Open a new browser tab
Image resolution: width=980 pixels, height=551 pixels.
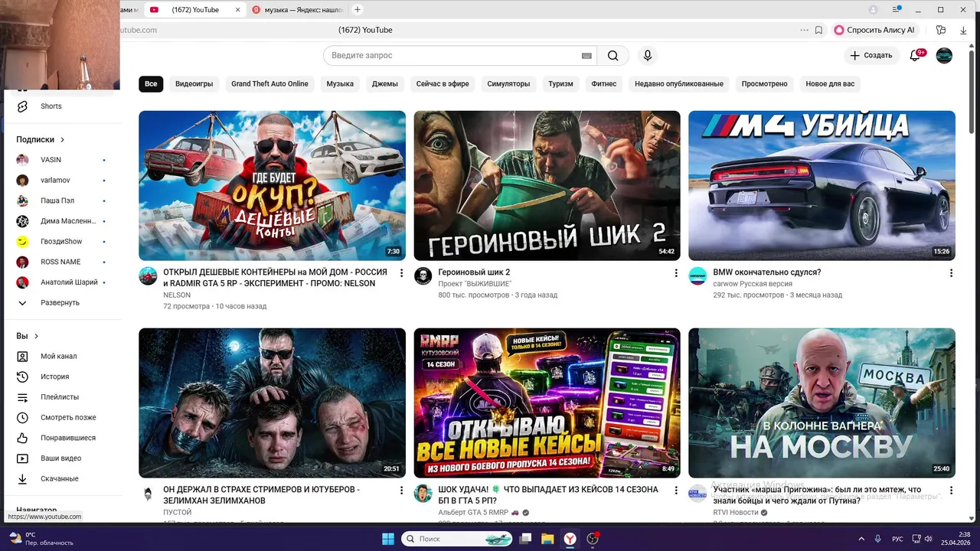pyautogui.click(x=357, y=10)
